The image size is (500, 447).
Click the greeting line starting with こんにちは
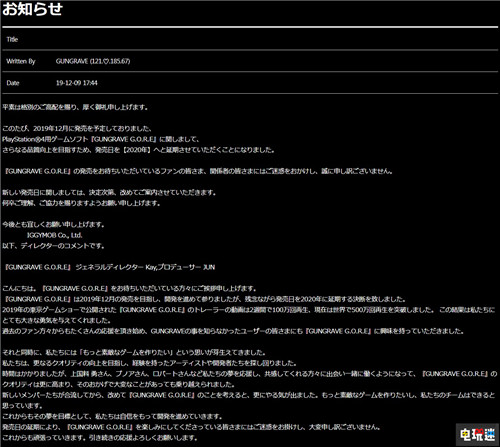(130, 289)
